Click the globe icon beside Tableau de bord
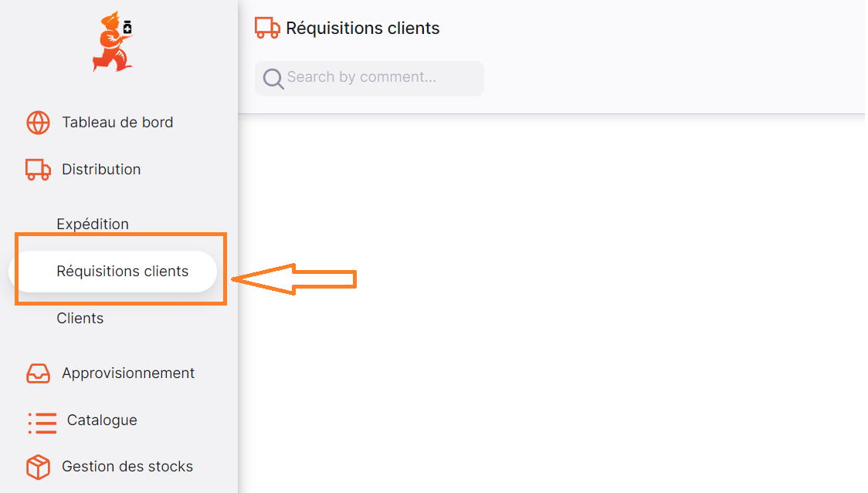The image size is (868, 493). click(38, 123)
